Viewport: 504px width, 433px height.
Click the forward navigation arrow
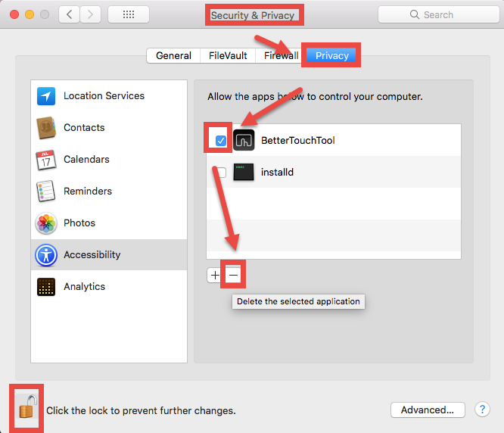point(90,14)
